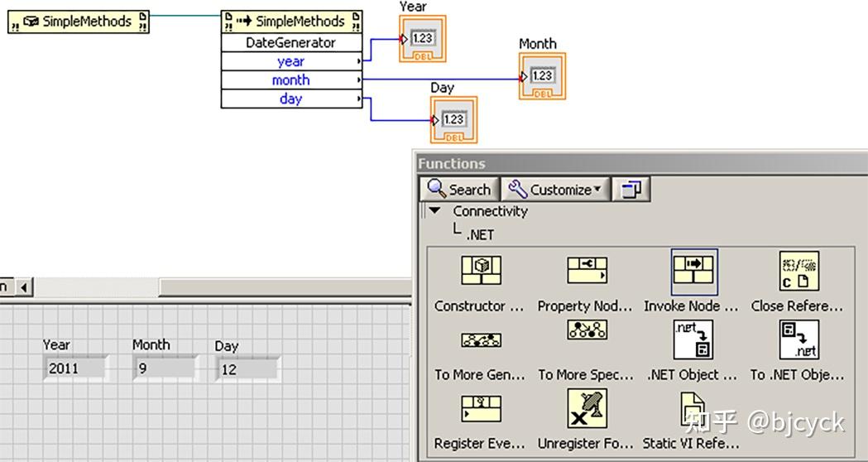Click the year output parameter

(x=292, y=61)
